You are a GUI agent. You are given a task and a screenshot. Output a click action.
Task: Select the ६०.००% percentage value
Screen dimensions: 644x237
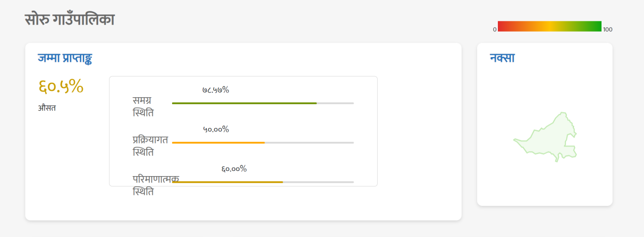234,169
